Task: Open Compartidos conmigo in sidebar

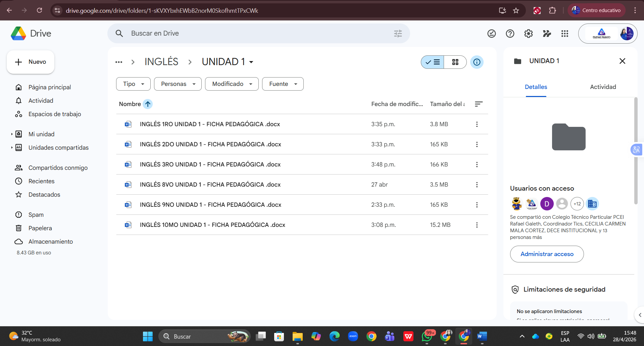Action: point(58,168)
